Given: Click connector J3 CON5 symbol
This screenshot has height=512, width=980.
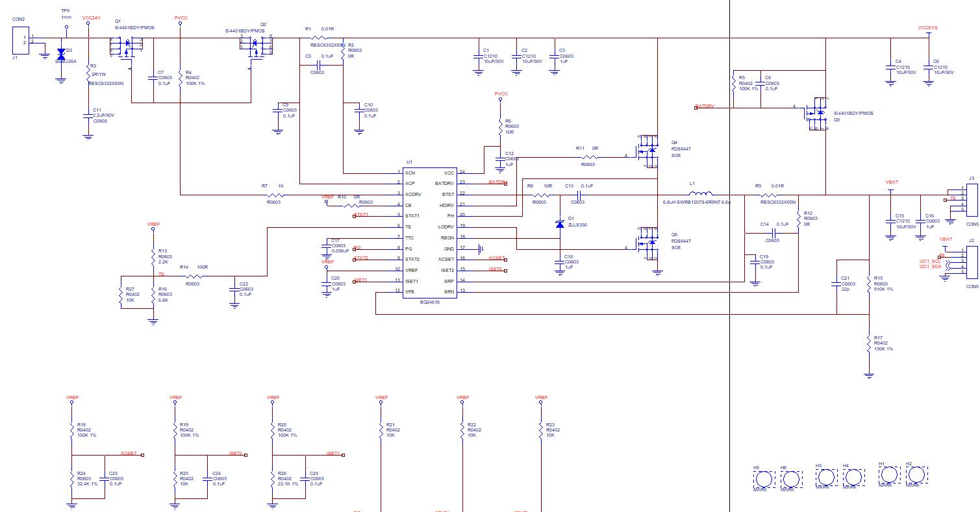Looking at the screenshot, I should coord(972,200).
